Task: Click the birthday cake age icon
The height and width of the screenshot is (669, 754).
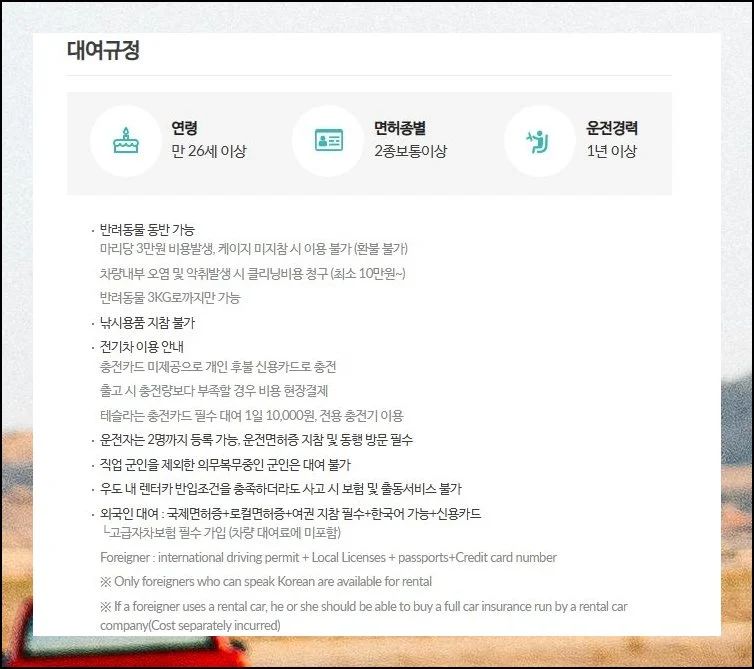Action: [x=125, y=140]
